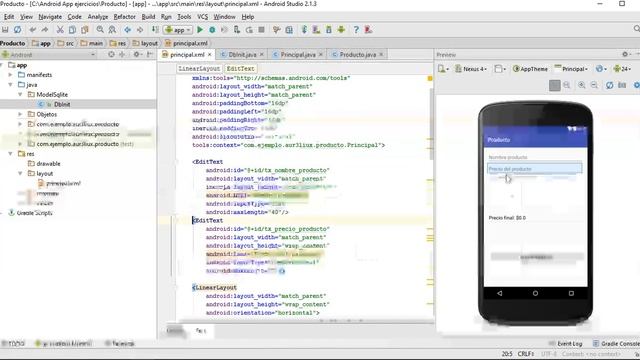This screenshot has width=640, height=360.
Task: Expand the manifests folder arrow
Action: tap(10, 75)
